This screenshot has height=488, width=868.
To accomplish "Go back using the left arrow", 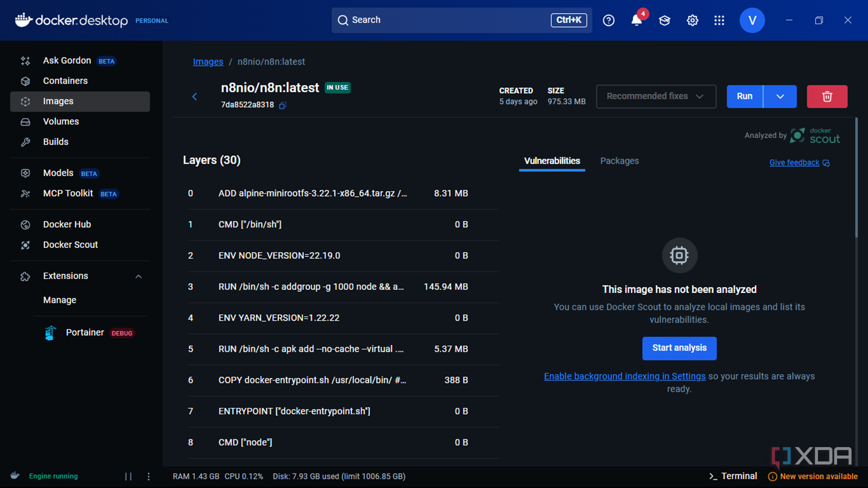I will tap(194, 96).
